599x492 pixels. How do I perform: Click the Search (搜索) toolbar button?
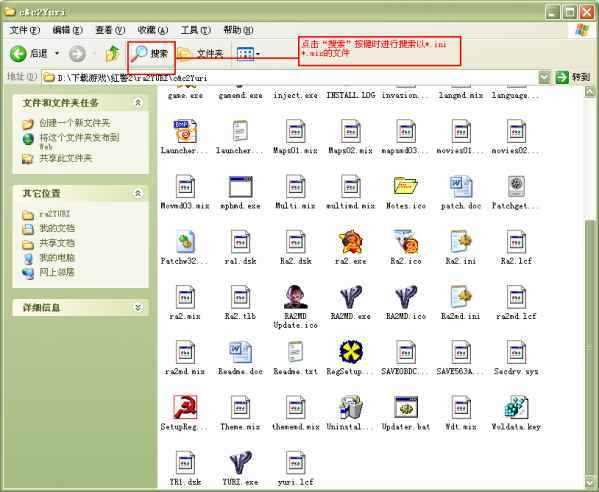click(151, 54)
